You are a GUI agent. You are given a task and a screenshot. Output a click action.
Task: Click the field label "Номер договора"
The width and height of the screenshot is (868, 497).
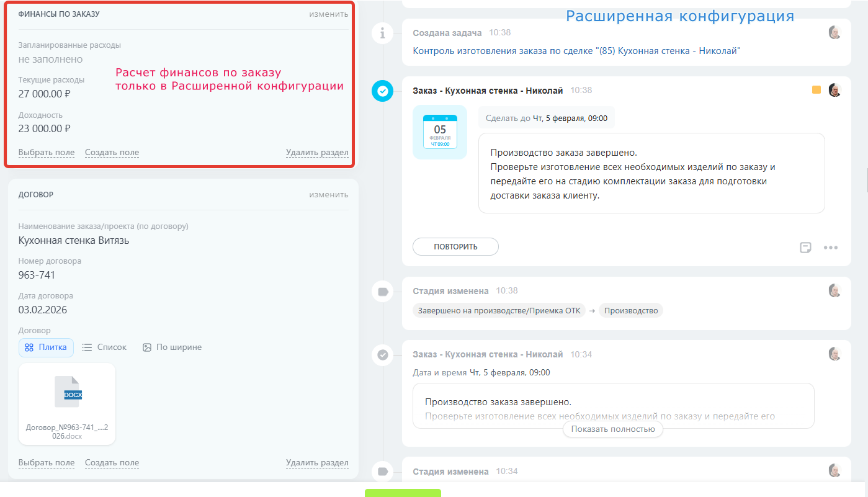(x=50, y=261)
